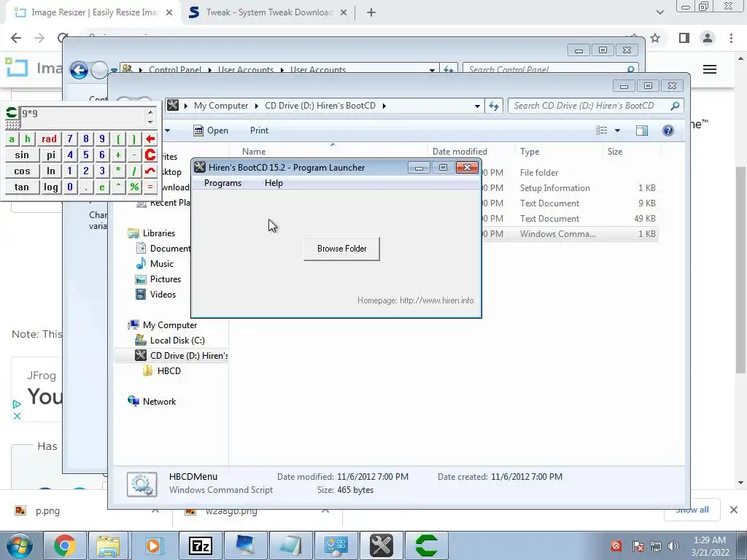The width and height of the screenshot is (747, 560).
Task: Toggle the preview pane icon in Explorer
Action: 642,131
